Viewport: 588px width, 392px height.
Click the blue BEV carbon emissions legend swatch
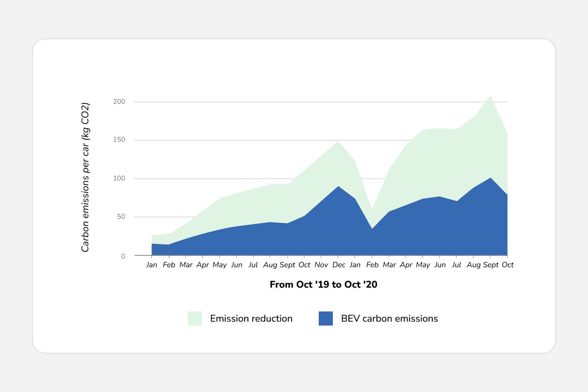326,318
